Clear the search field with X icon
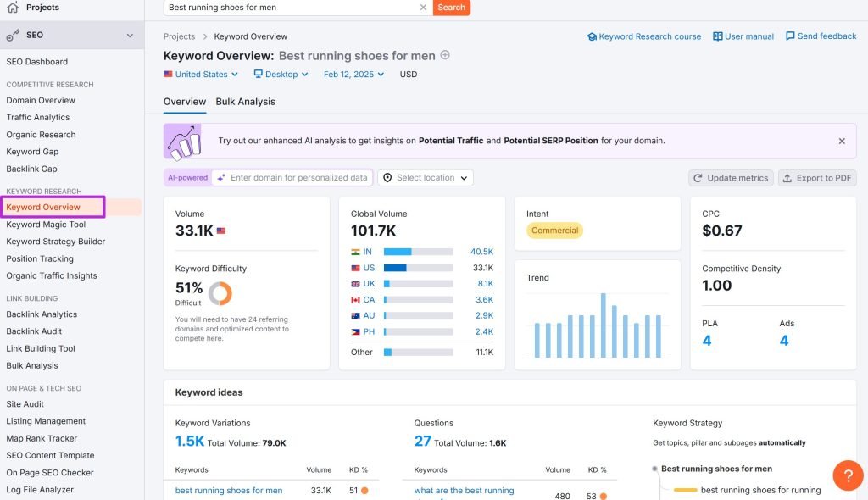The image size is (868, 500). point(423,8)
